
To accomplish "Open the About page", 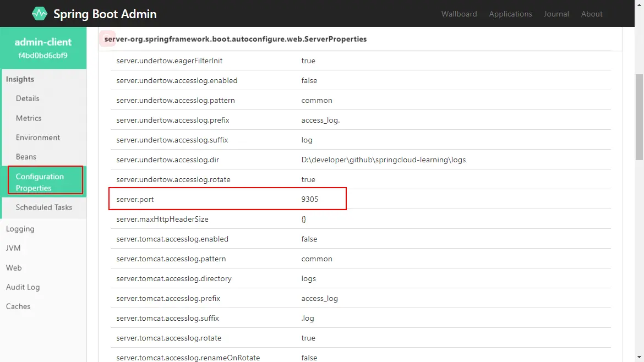I will click(592, 14).
